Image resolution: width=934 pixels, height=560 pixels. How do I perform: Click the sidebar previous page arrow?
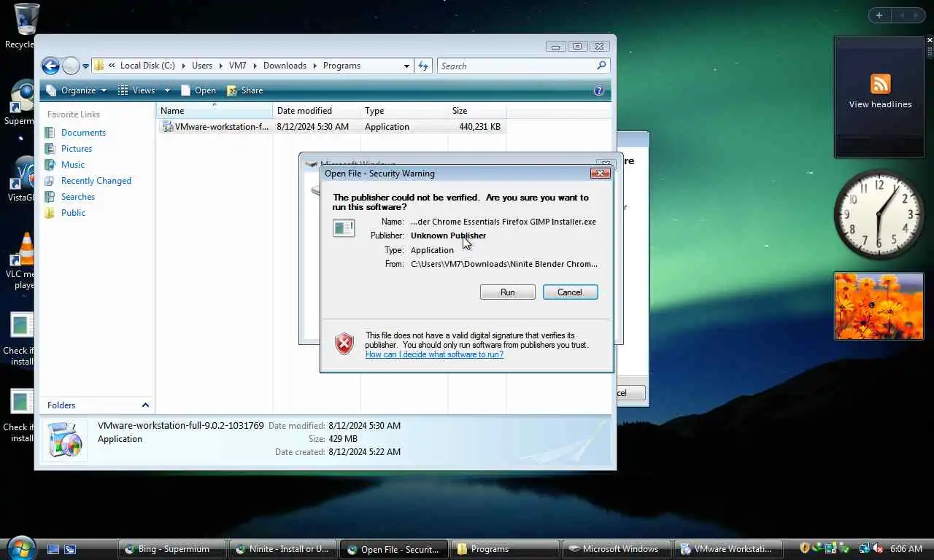click(x=902, y=15)
